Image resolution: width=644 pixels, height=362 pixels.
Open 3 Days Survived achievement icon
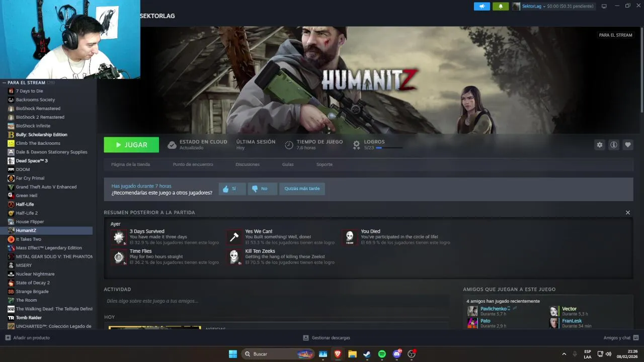pyautogui.click(x=119, y=237)
